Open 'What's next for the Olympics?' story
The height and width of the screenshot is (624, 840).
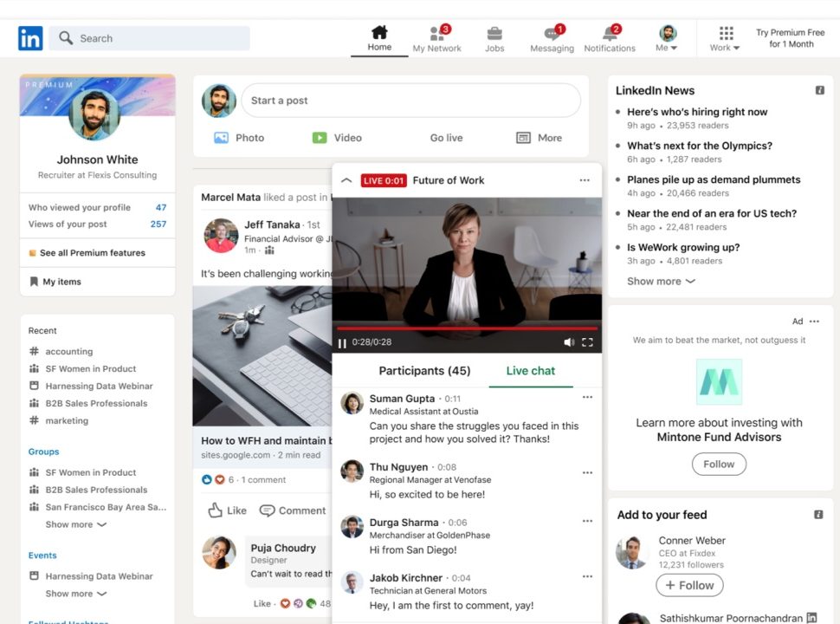pos(700,146)
